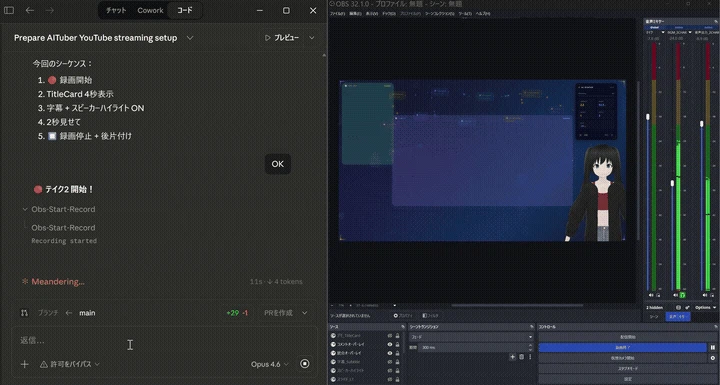720x385 pixels.
Task: Open virtual camera settings gear icon
Action: pos(713,358)
